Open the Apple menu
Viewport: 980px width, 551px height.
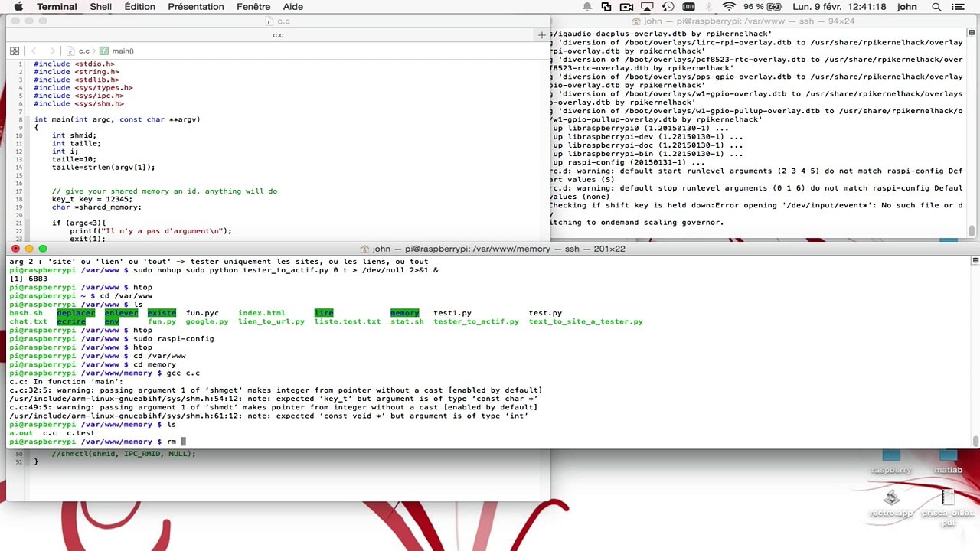pos(18,7)
